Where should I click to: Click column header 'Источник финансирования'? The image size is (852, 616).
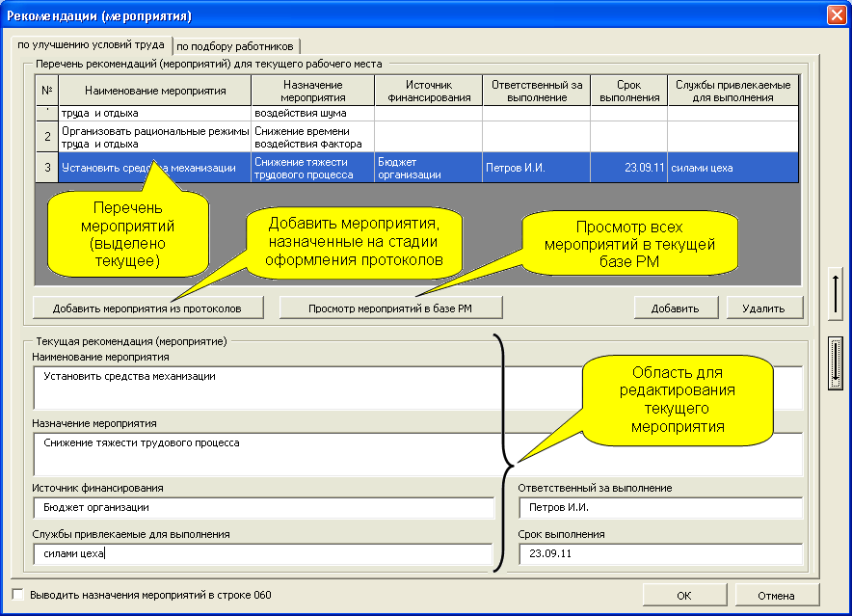[429, 91]
